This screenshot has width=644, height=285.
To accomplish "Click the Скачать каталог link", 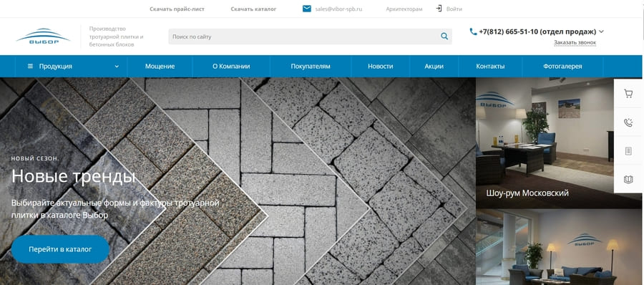I will pyautogui.click(x=253, y=9).
